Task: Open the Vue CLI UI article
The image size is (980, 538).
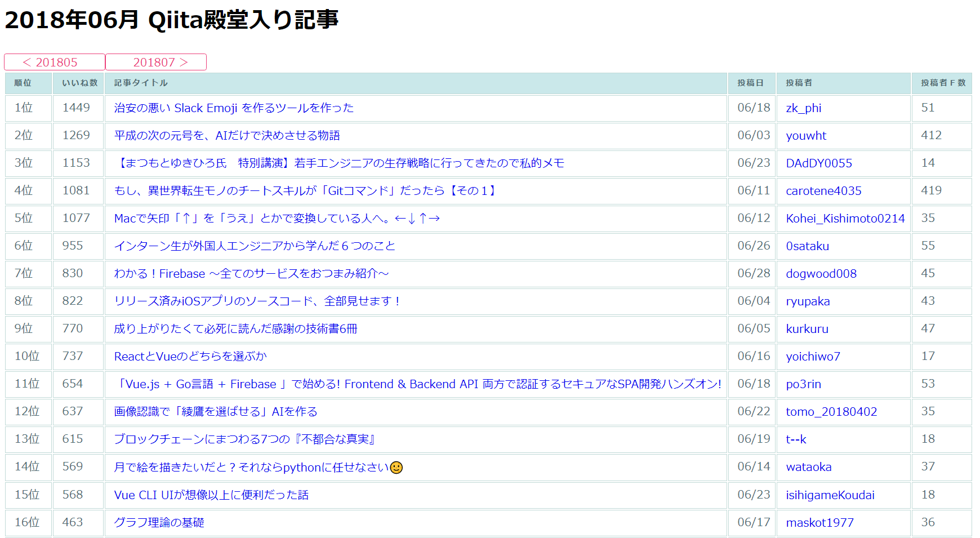Action: [212, 495]
